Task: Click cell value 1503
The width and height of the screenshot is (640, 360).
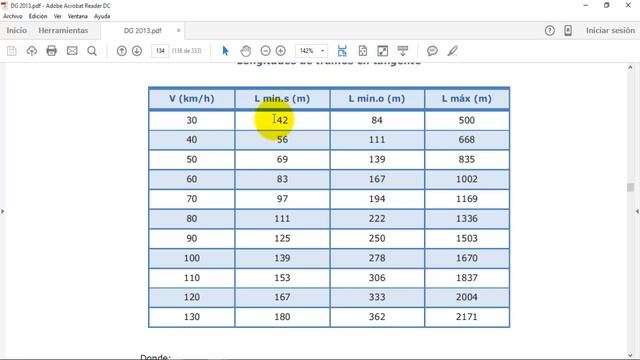Action: [467, 238]
